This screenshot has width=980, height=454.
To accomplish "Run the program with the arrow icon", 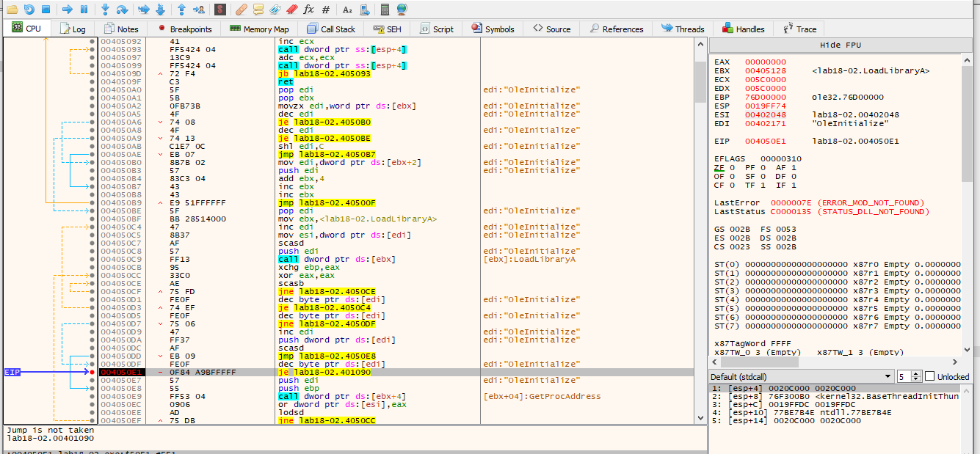I will pos(68,10).
